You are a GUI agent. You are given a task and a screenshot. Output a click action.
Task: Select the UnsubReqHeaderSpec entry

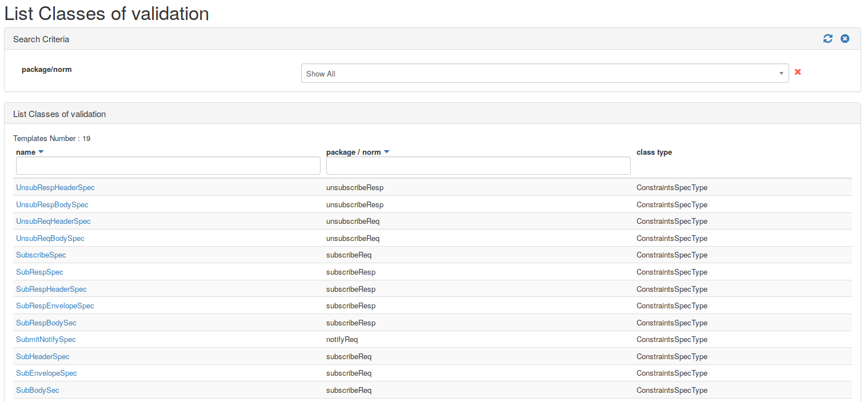(x=53, y=221)
